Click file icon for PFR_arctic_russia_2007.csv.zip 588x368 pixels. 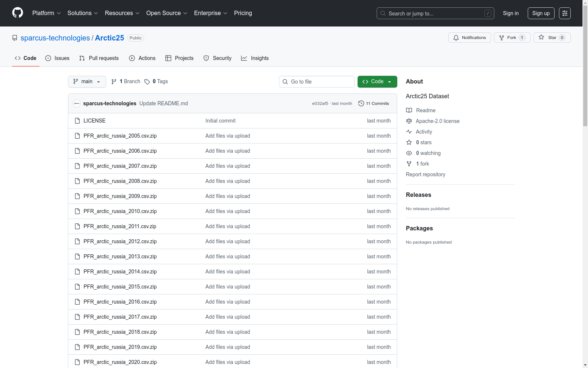77,166
